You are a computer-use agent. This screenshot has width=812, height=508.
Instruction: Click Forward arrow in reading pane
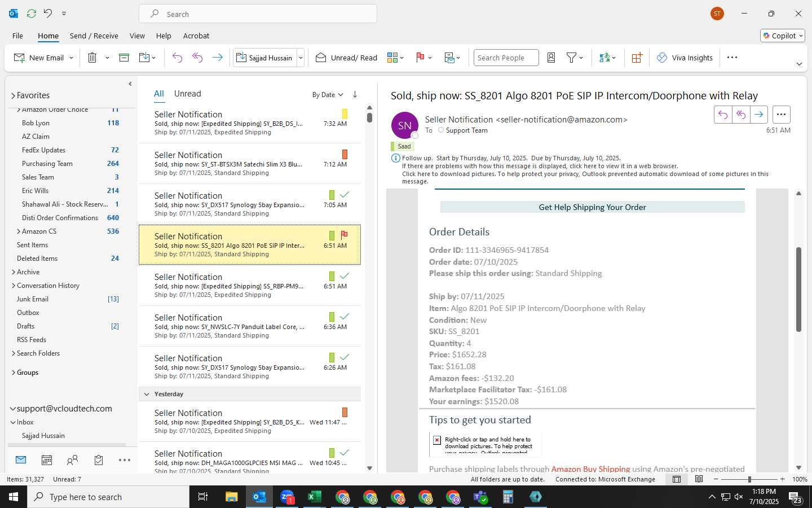point(758,115)
